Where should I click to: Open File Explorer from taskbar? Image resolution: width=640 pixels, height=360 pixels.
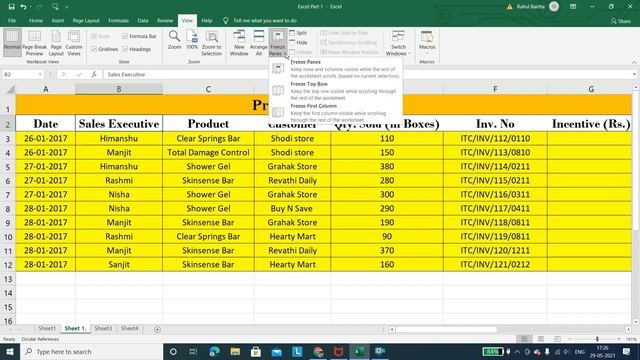click(235, 351)
